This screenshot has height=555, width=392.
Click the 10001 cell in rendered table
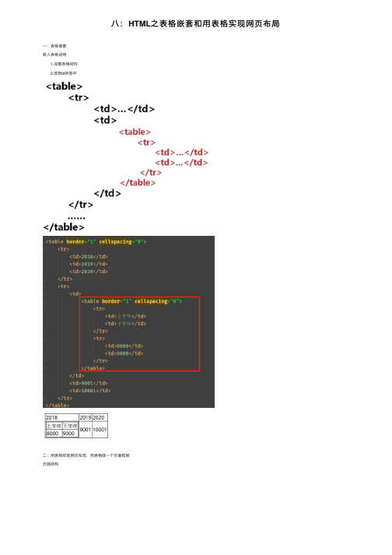(100, 430)
